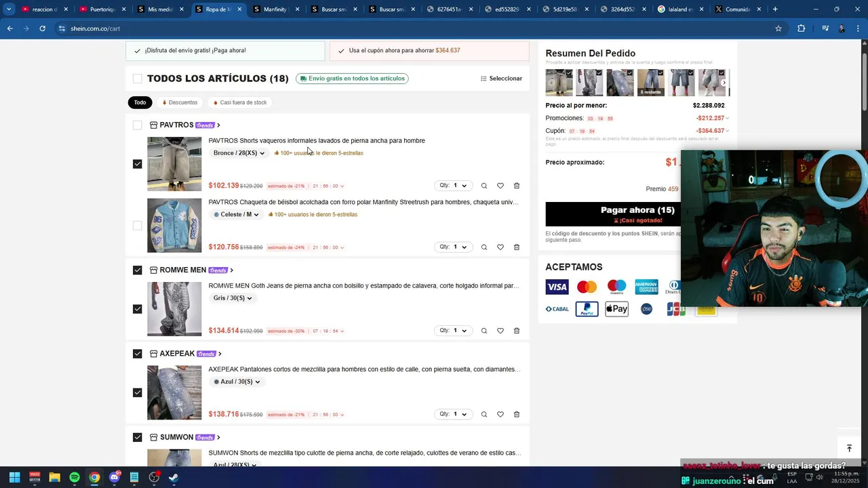
Task: Add ROMWE MEN Goth Jeans to wishlist
Action: tap(500, 331)
